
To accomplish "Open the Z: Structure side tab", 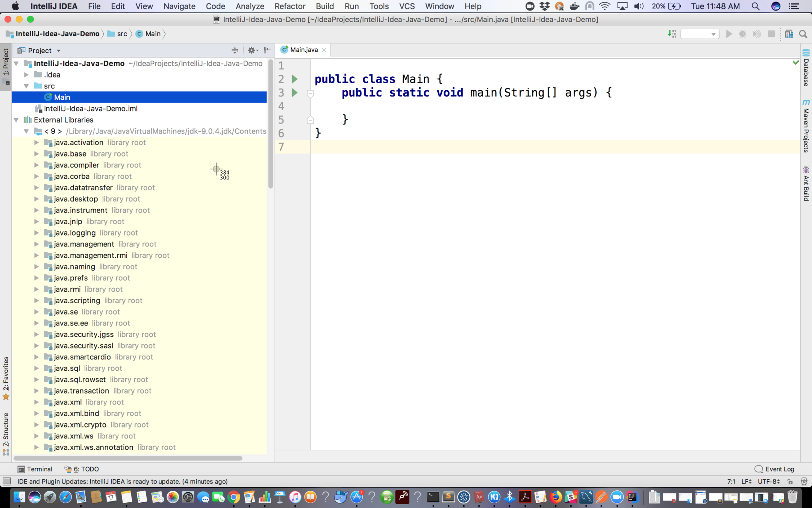I will pyautogui.click(x=6, y=433).
